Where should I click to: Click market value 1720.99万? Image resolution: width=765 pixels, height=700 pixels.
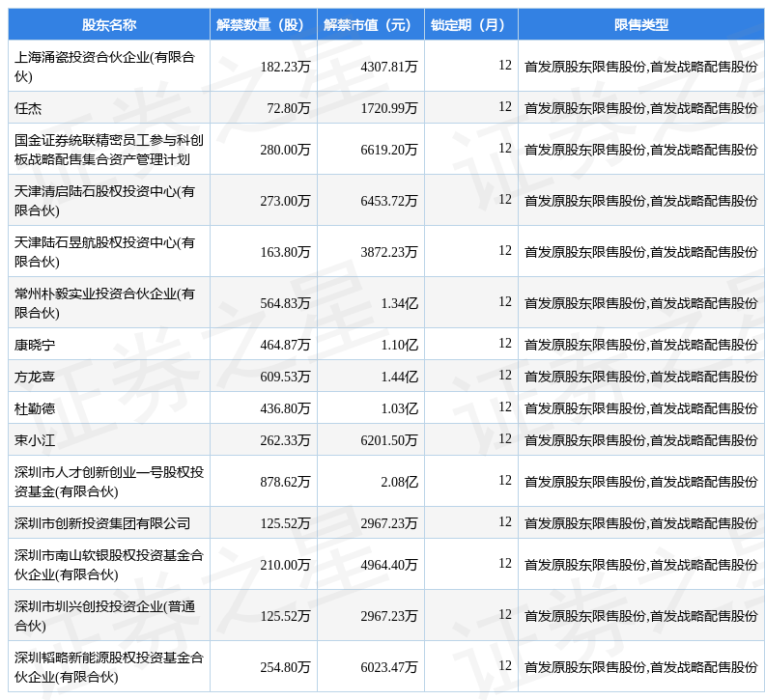pos(389,108)
